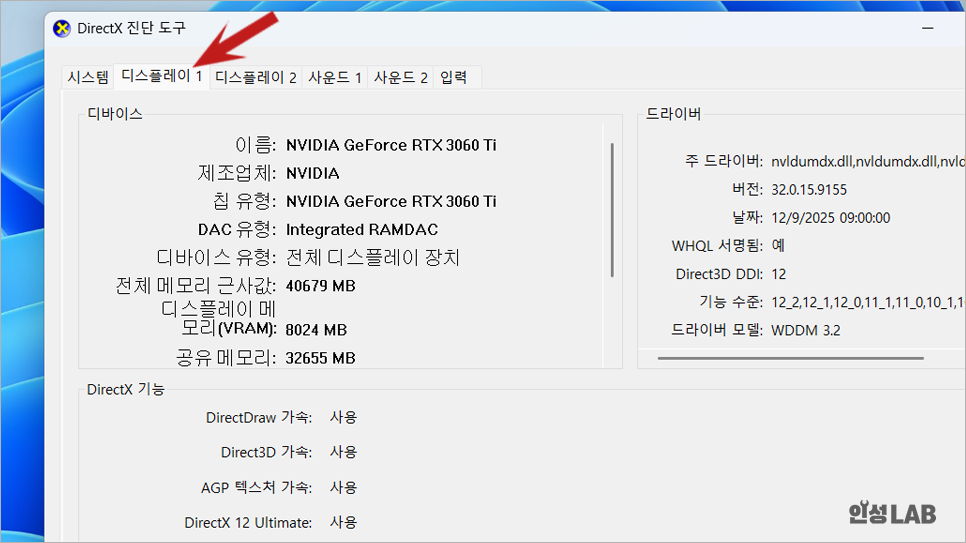Click the DirectX 12 Ultimate 사용 value
Screen dimensions: 966x543
pos(343,523)
